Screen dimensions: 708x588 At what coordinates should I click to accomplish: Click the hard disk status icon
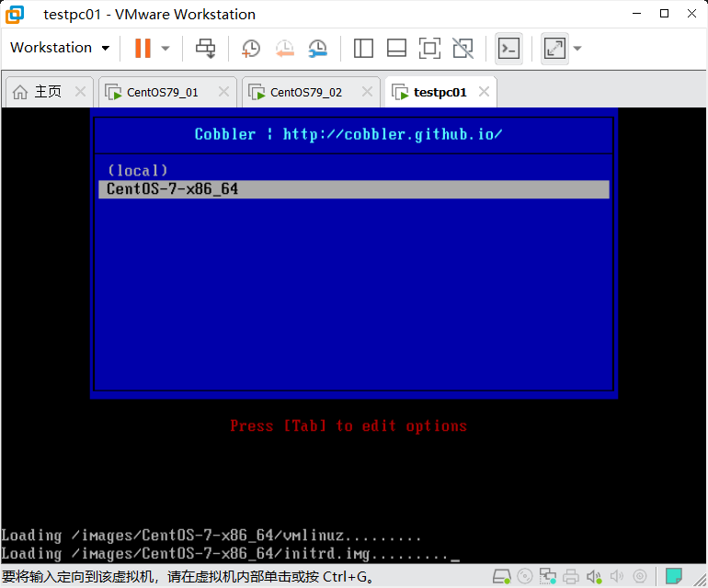point(501,576)
